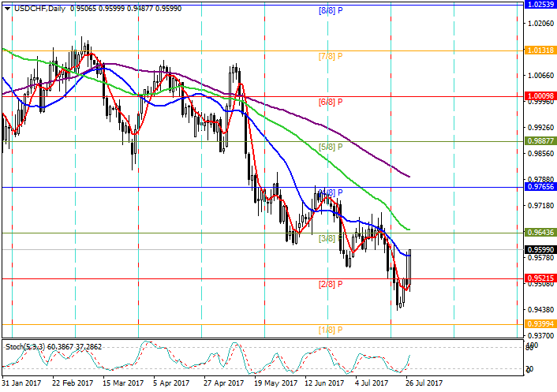Click the 19 May 2017 date label
The height and width of the screenshot is (392, 557).
click(x=275, y=383)
